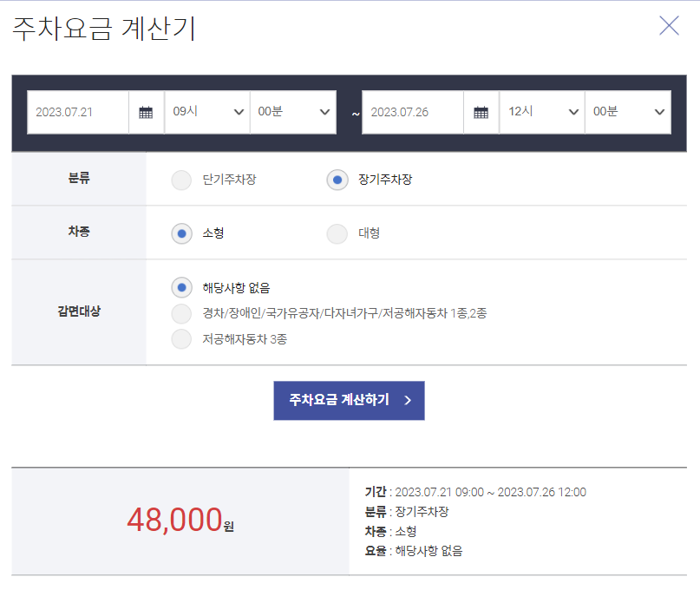This screenshot has height=603, width=700.
Task: Open the end date calendar picker
Action: (482, 111)
